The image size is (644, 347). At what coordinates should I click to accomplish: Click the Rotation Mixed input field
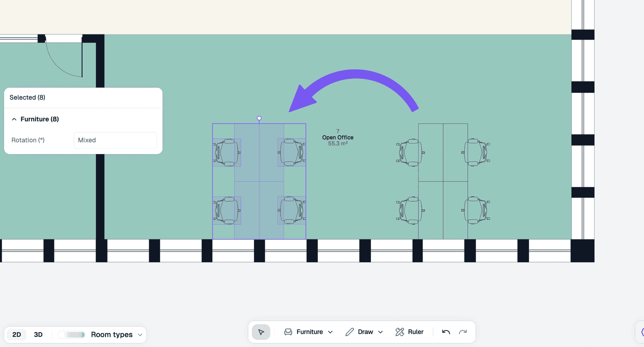(115, 140)
